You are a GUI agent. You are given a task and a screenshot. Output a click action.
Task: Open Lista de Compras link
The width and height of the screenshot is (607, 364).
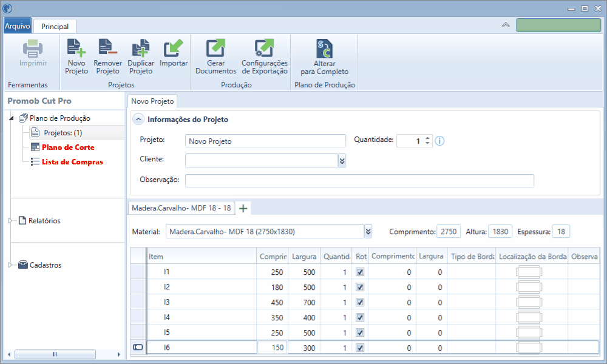click(x=72, y=162)
